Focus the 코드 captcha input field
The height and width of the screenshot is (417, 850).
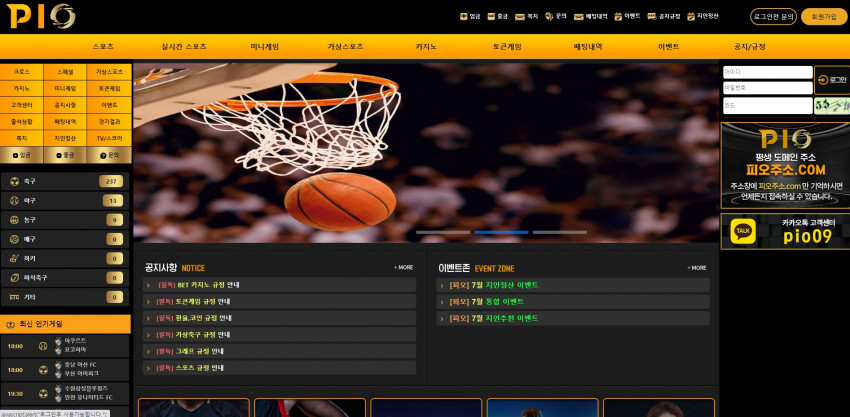coord(768,105)
